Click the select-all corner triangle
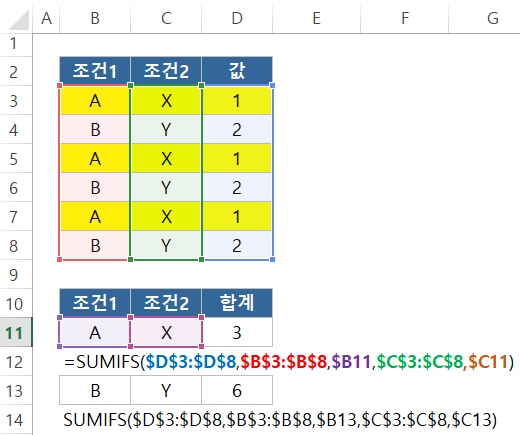 coord(19,19)
